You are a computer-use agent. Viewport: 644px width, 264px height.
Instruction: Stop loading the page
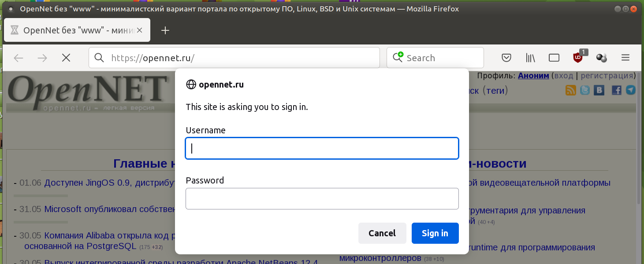(x=66, y=58)
